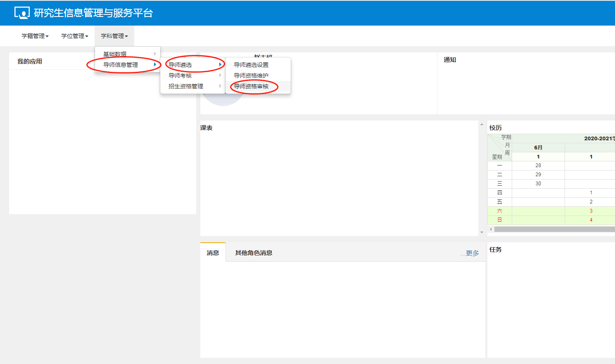Switch to the 消息 tab
This screenshot has width=615, height=364.
pyautogui.click(x=213, y=253)
